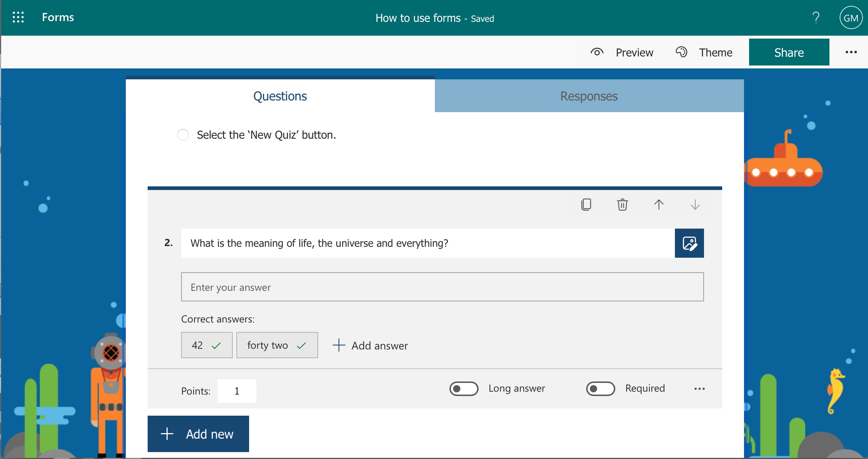Open the app launcher grid icon
868x459 pixels.
point(18,17)
